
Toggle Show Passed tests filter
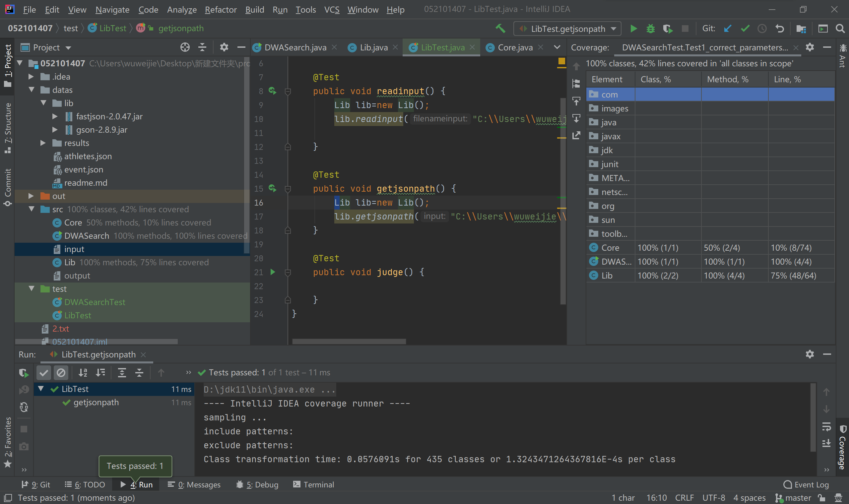pos(44,373)
